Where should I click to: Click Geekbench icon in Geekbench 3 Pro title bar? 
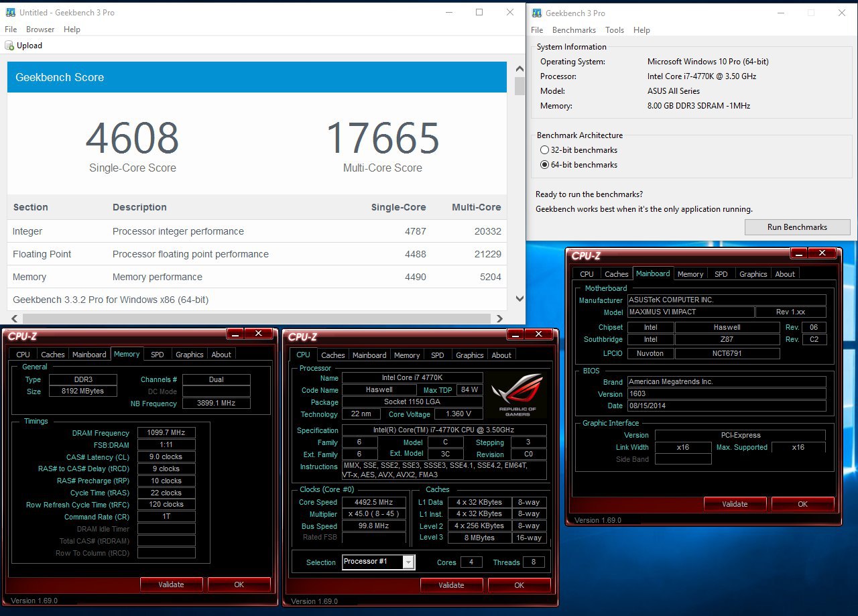(536, 13)
